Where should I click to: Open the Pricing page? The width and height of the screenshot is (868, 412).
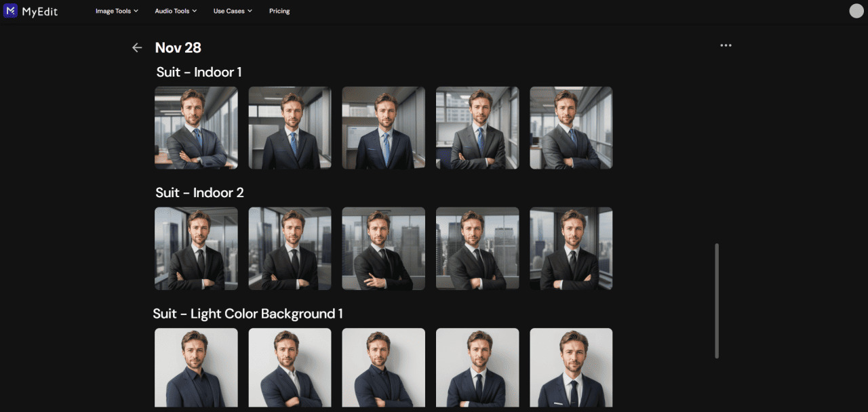(279, 11)
